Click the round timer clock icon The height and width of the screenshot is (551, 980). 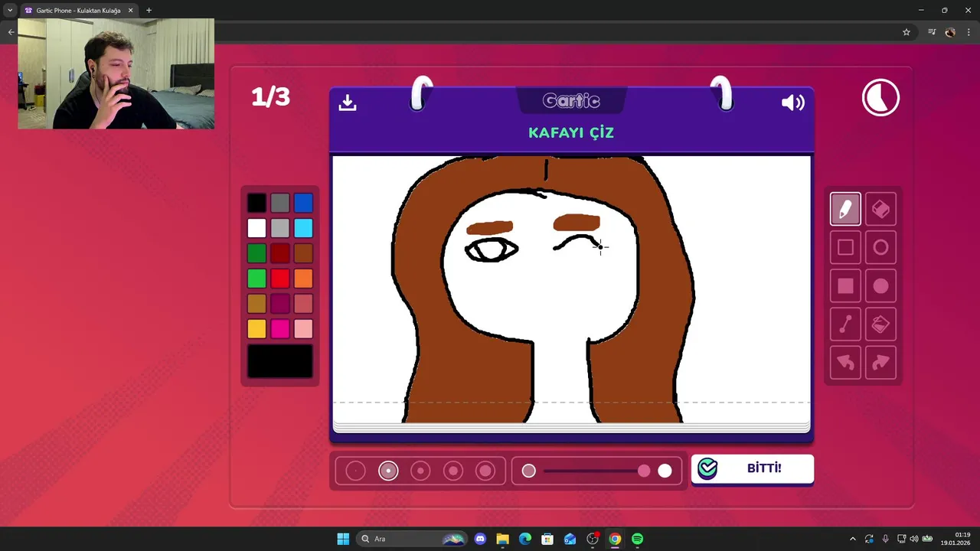(880, 98)
